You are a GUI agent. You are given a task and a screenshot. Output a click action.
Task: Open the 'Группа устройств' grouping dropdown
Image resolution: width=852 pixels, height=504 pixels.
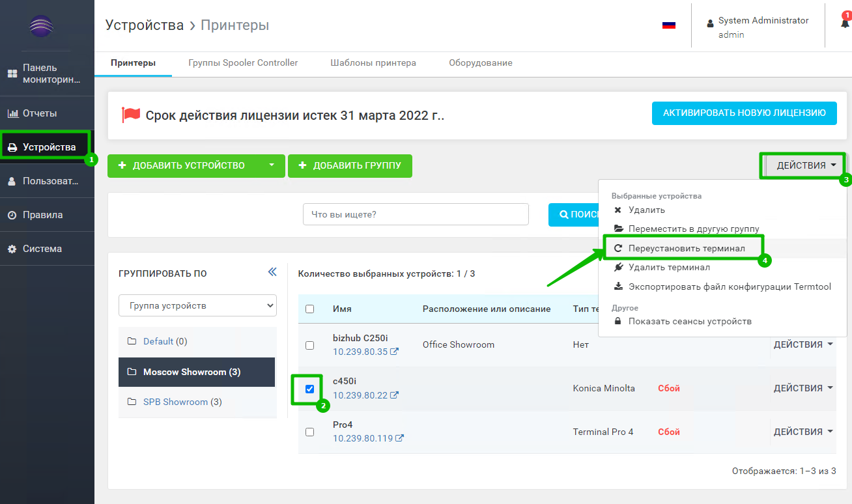pos(197,305)
